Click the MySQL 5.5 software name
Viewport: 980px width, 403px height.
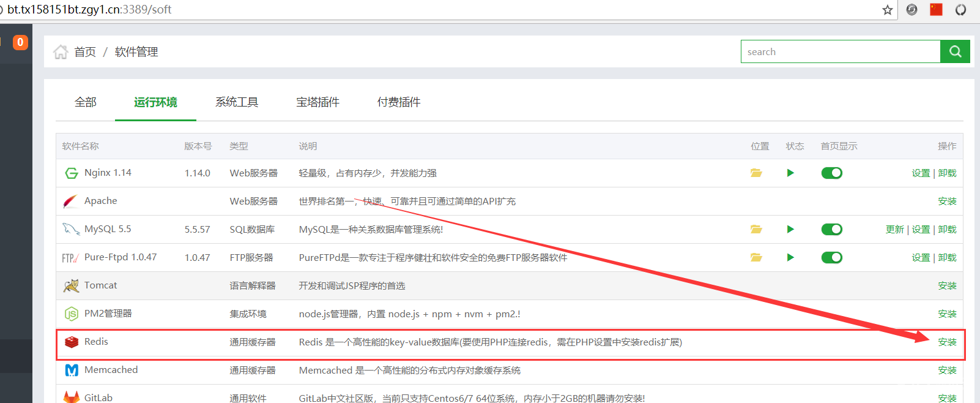108,229
